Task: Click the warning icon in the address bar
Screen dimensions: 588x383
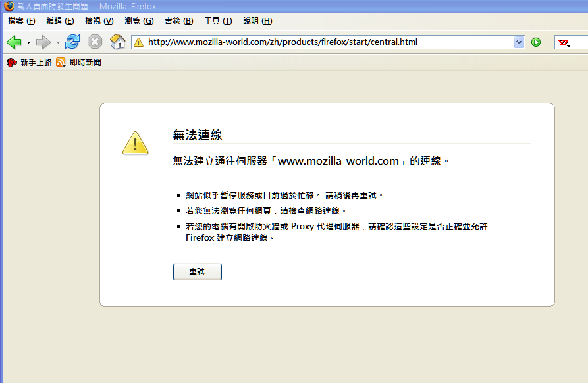Action: point(139,42)
